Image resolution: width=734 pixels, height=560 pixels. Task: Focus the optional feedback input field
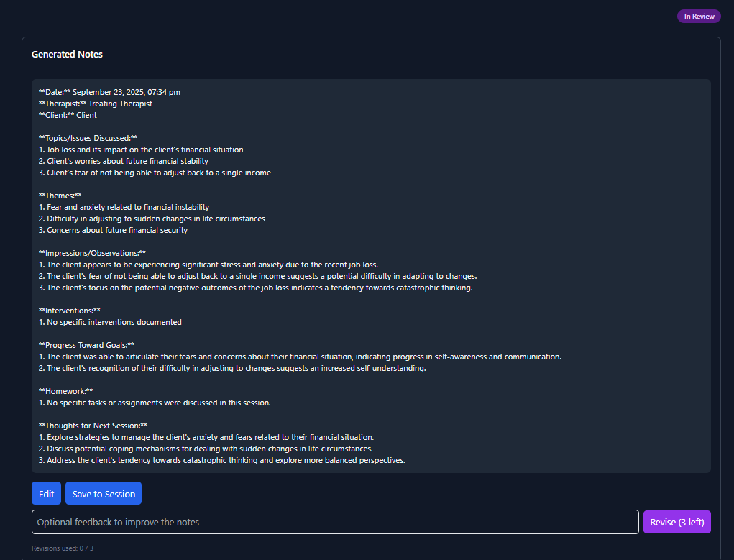335,522
